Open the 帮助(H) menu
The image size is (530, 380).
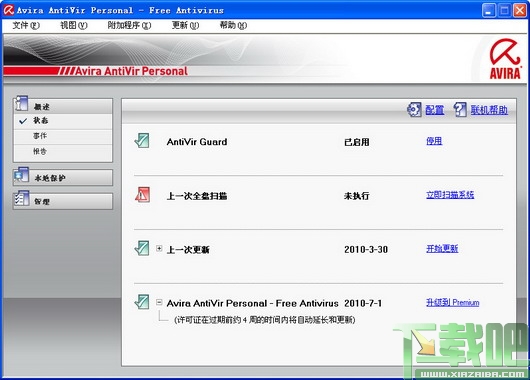point(233,25)
